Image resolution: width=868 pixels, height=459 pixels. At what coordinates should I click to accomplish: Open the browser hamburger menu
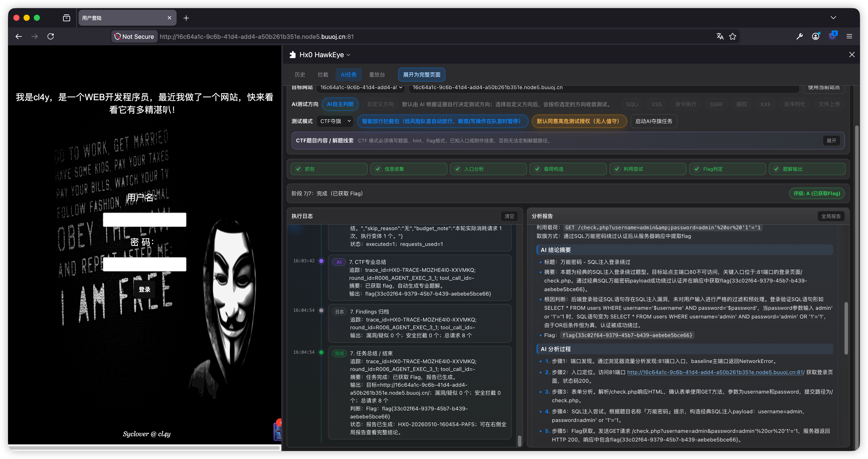tap(849, 36)
